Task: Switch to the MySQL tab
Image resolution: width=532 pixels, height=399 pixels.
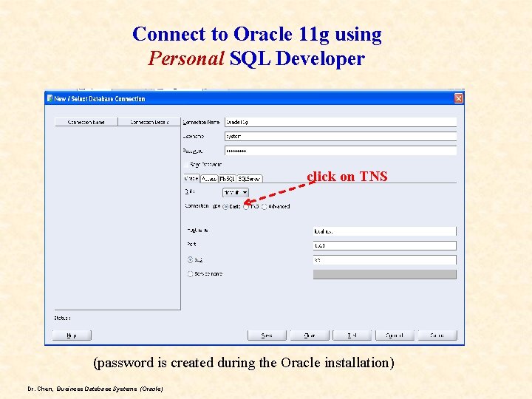Action: (x=228, y=179)
